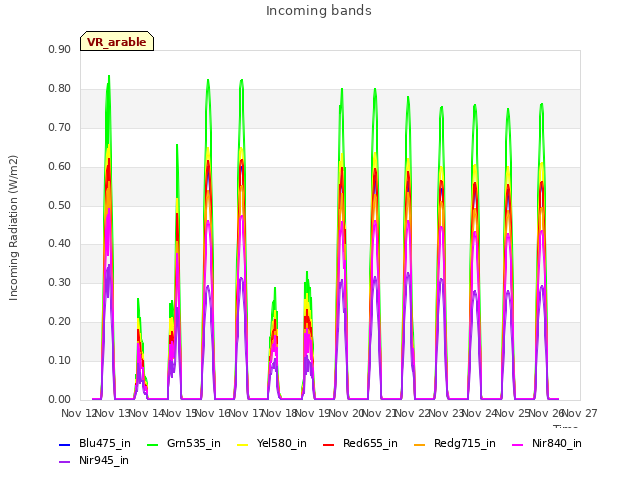Click the blue Blu475_in legend swatch
This screenshot has width=640, height=480.
click(x=64, y=444)
